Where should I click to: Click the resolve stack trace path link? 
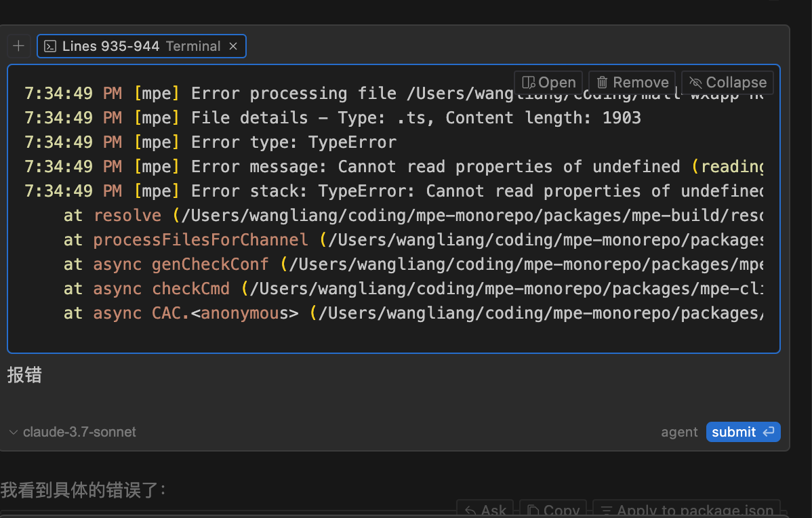[468, 216]
